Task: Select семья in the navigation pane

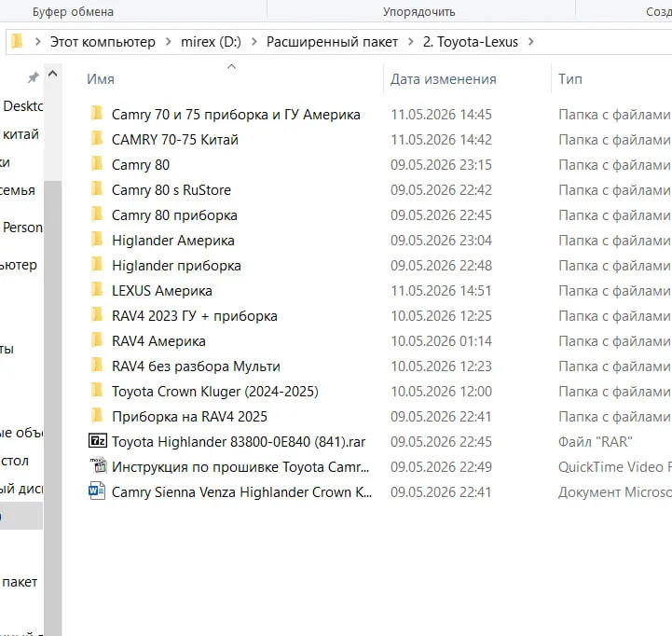Action: pyautogui.click(x=17, y=190)
